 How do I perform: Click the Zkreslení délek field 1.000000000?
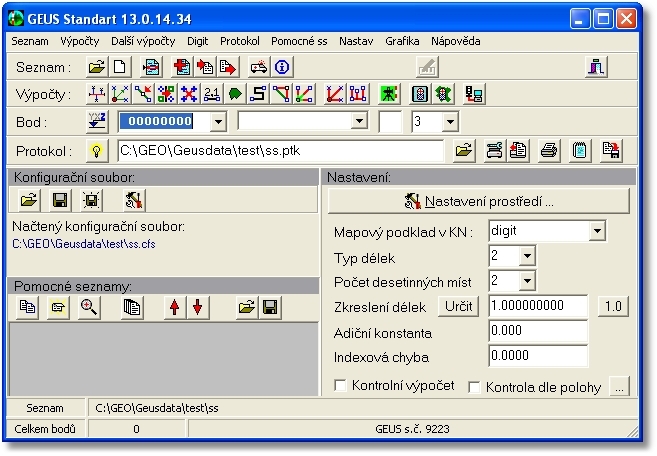click(x=538, y=306)
